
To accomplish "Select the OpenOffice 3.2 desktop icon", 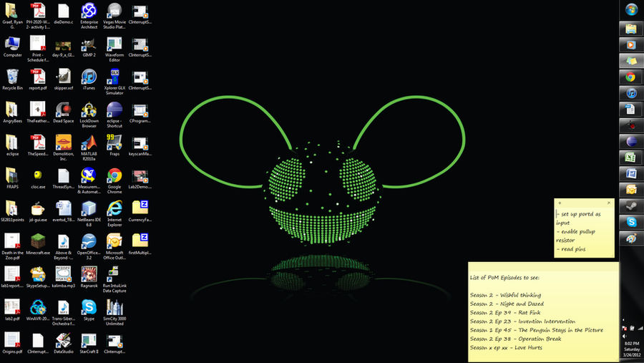I will coord(89,247).
